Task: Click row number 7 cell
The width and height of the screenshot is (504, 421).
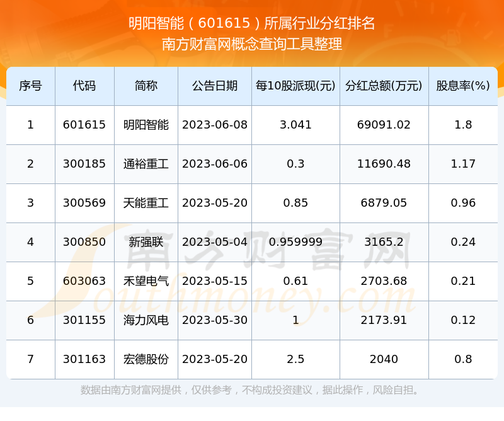Action: click(30, 359)
